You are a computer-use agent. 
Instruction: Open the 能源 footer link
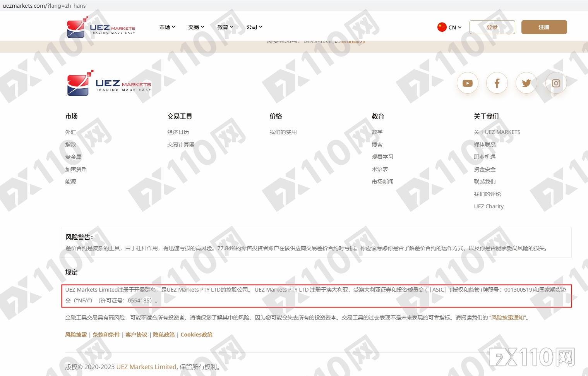[70, 182]
